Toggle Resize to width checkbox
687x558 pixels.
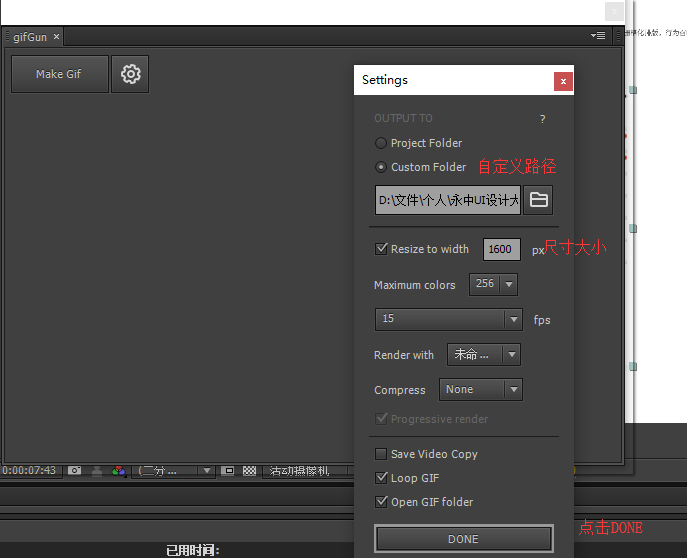point(381,249)
